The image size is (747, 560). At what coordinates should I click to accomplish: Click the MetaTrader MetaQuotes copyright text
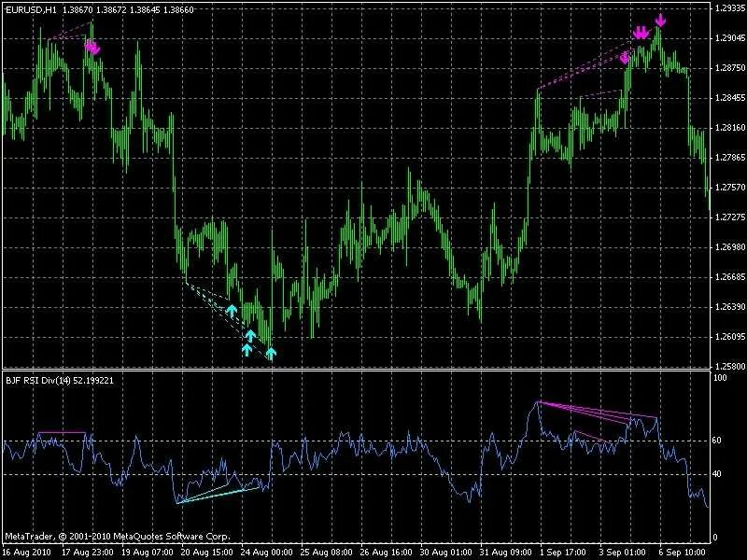click(118, 536)
